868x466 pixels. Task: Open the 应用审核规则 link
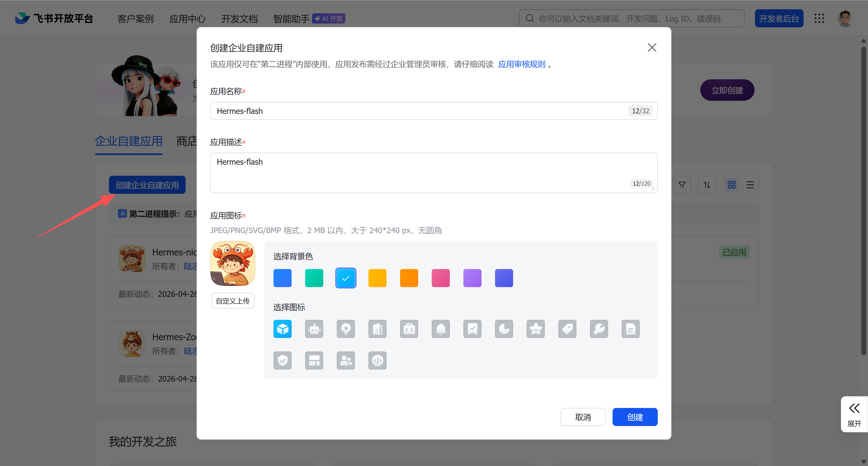point(522,64)
